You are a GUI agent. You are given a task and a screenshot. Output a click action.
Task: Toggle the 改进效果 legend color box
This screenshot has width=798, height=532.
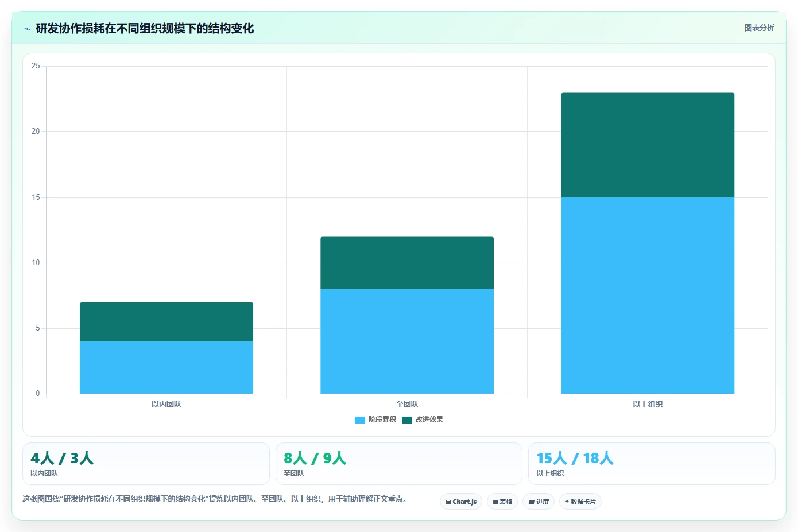coord(407,420)
